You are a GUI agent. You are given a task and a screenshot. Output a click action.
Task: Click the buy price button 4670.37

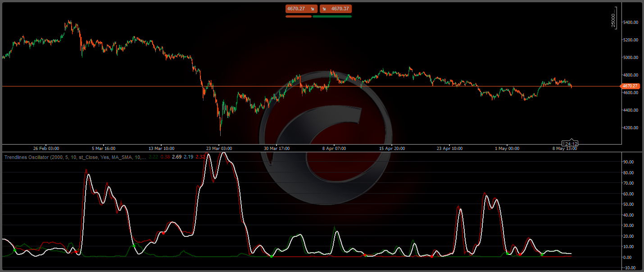(x=336, y=9)
